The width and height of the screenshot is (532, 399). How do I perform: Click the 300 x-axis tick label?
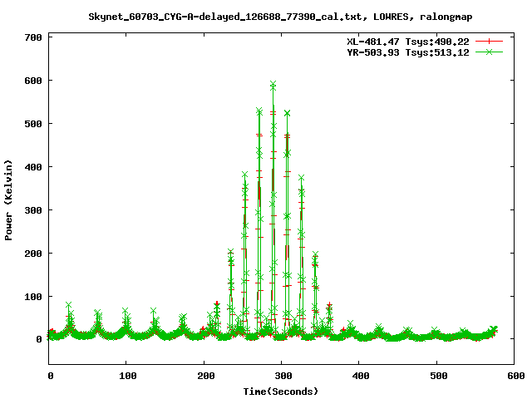click(283, 376)
